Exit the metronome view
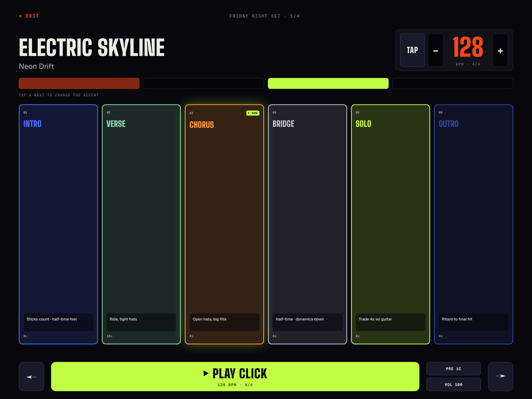This screenshot has height=399, width=532. click(29, 16)
